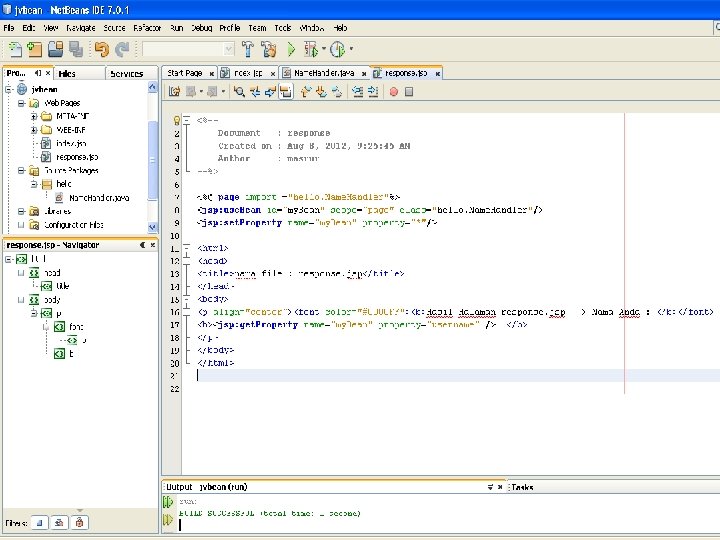Close the Start Page tab

212,73
